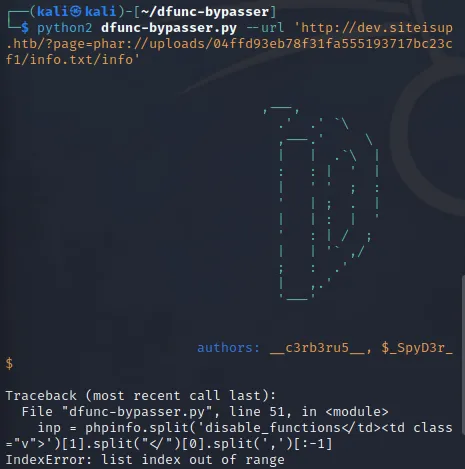Click the f1/info.txt/info path ending
Viewport: 465px width, 469px height.
coord(73,60)
